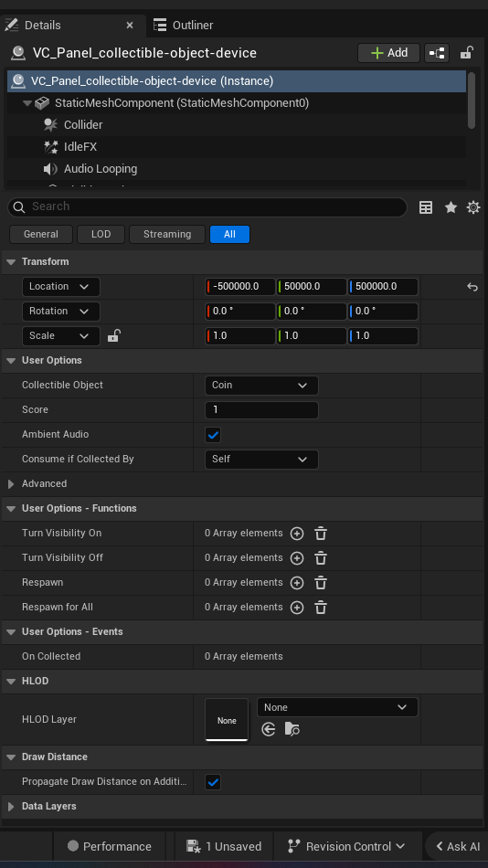
Task: Select the StaticMeshComponent row
Action: 236,103
